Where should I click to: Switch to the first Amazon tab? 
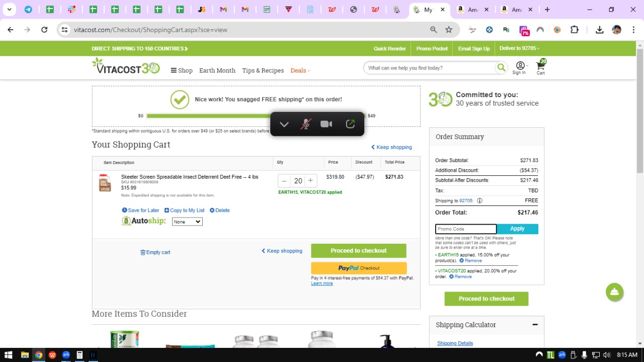click(472, 10)
